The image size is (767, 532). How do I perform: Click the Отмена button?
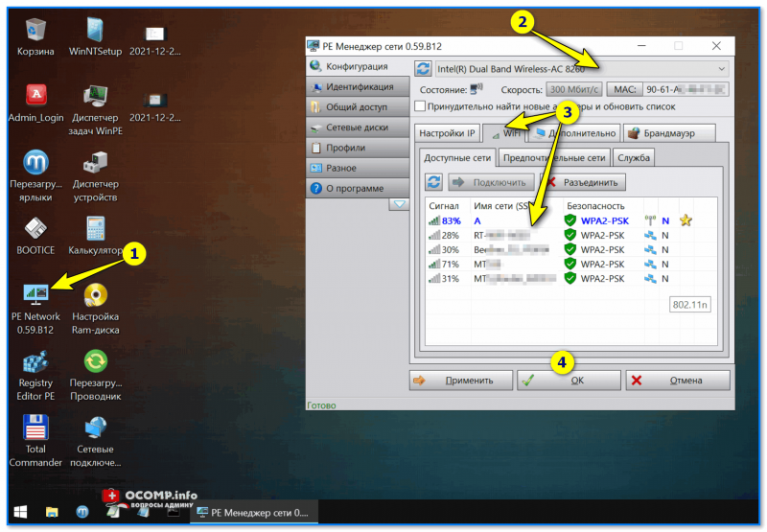pos(678,380)
